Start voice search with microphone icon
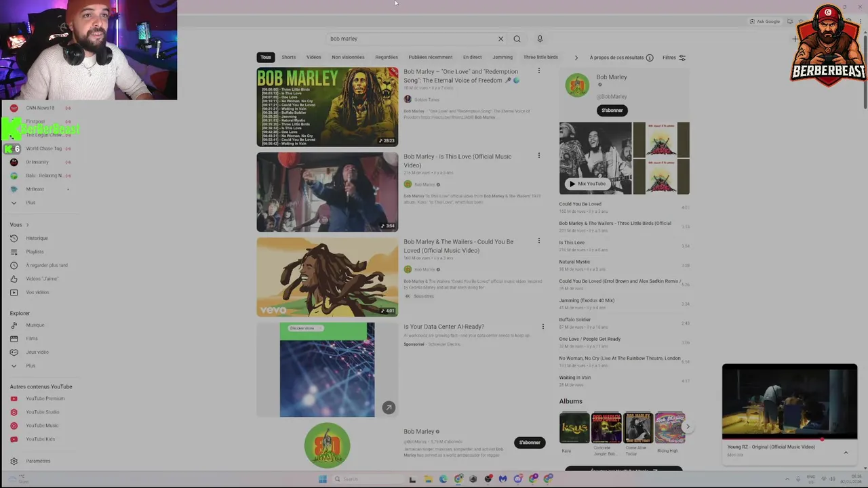Screen dimensions: 868x488 tap(540, 39)
